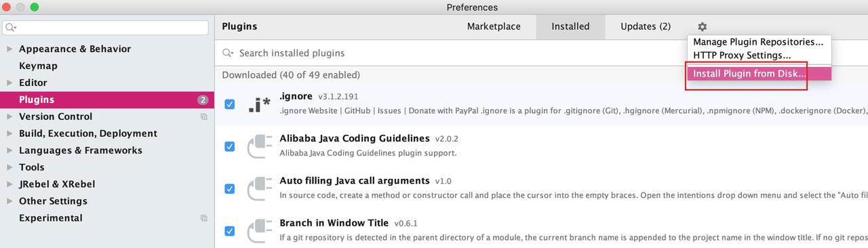Viewport: 868px width, 248px height.
Task: Click the Alibaba Java Coding Guidelines plug icon
Action: [x=259, y=146]
